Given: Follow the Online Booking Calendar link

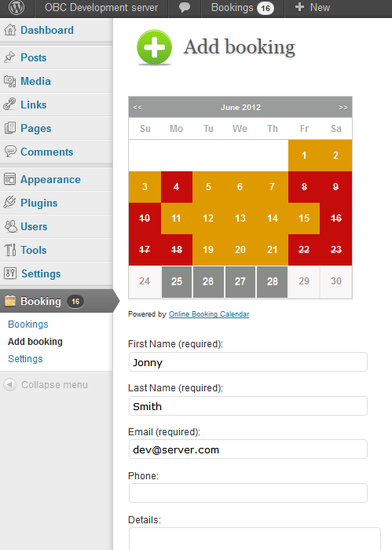Looking at the screenshot, I should (x=209, y=314).
